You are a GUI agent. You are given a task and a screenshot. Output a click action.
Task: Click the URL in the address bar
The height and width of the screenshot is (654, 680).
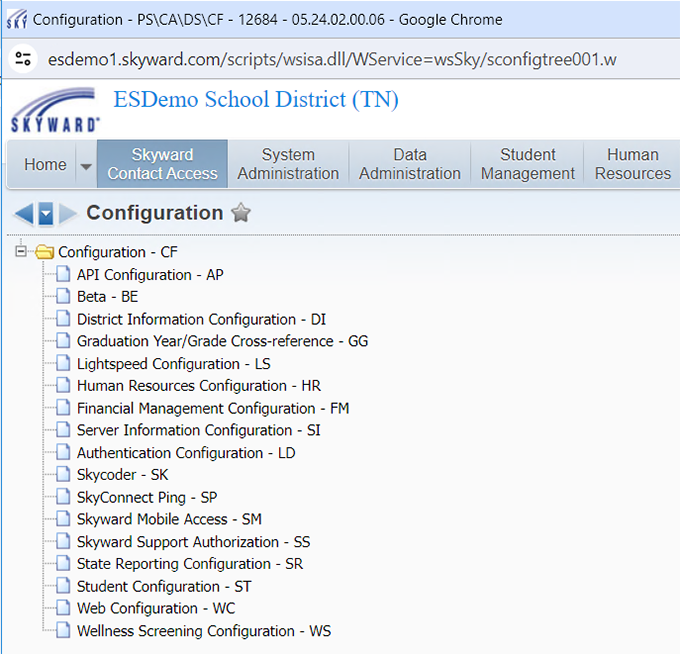click(332, 59)
